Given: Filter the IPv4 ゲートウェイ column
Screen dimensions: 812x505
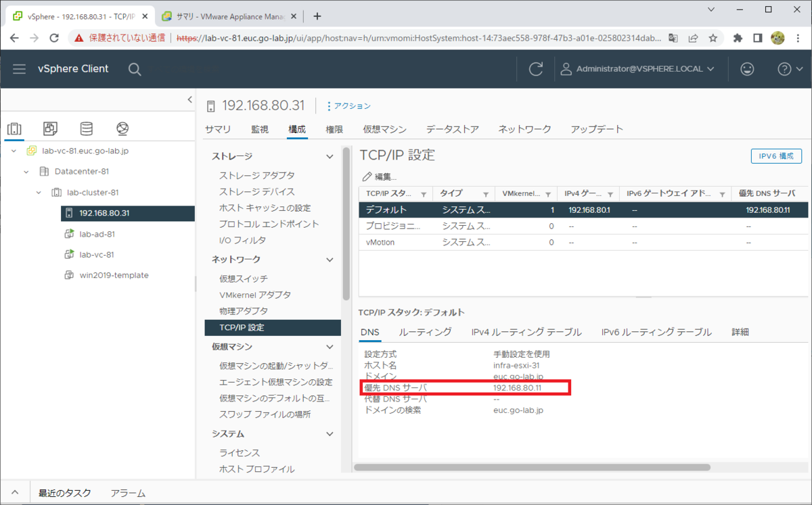Looking at the screenshot, I should click(x=610, y=194).
